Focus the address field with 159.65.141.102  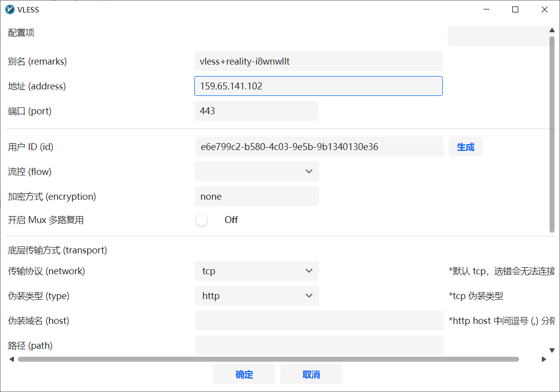click(318, 86)
